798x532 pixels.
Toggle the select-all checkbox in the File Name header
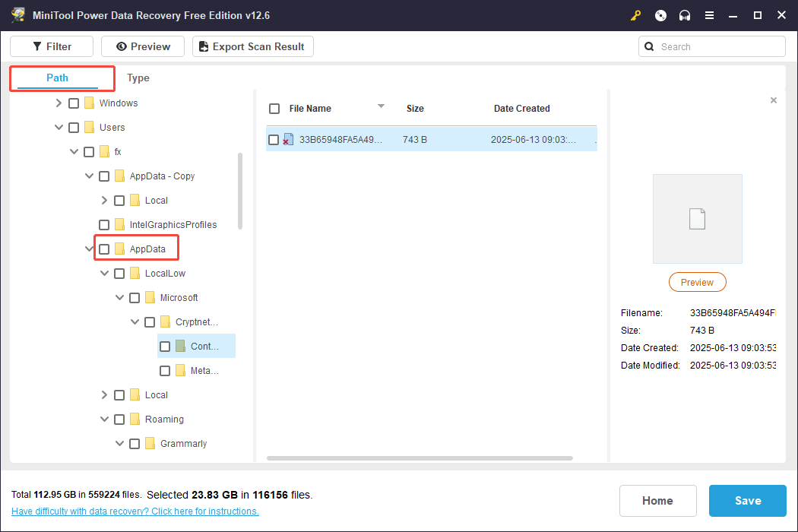click(274, 109)
